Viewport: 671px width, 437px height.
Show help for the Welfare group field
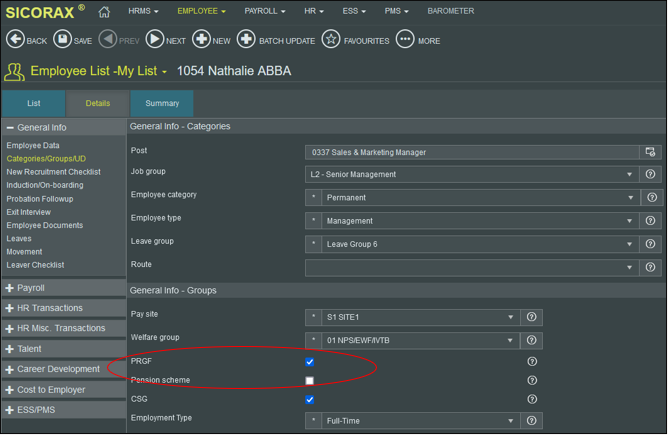click(531, 341)
